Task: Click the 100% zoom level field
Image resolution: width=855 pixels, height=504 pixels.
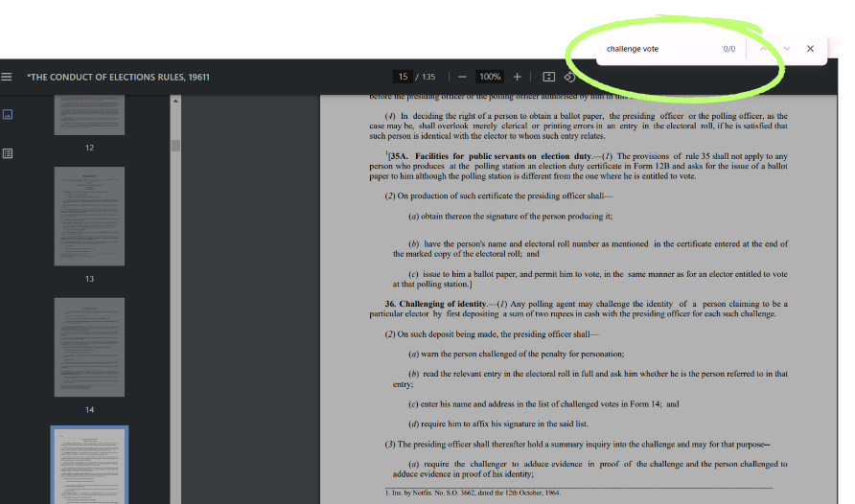Action: 490,77
